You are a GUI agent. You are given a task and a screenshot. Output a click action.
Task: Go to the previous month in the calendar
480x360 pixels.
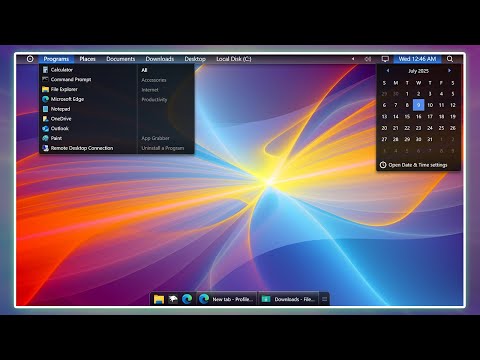coord(388,71)
